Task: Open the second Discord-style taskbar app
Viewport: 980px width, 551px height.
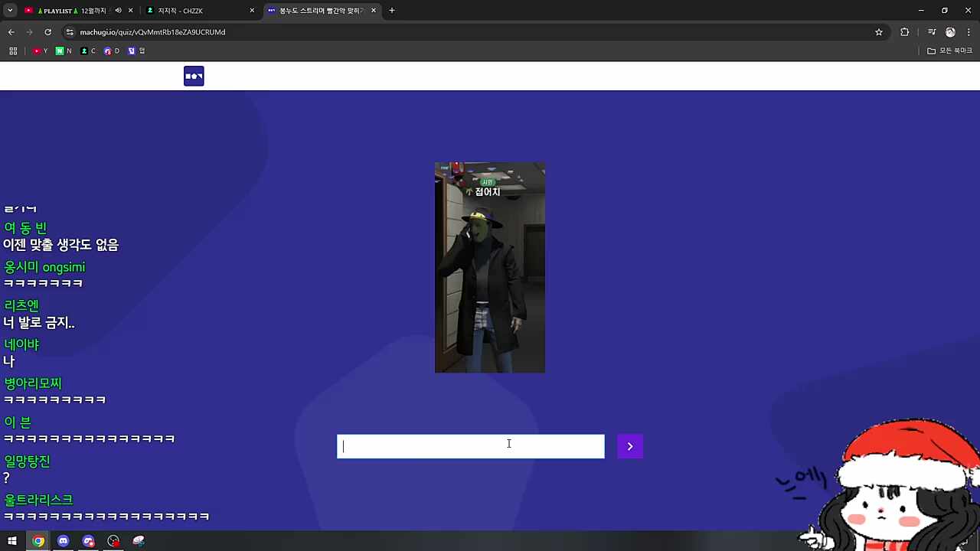Action: (88, 541)
